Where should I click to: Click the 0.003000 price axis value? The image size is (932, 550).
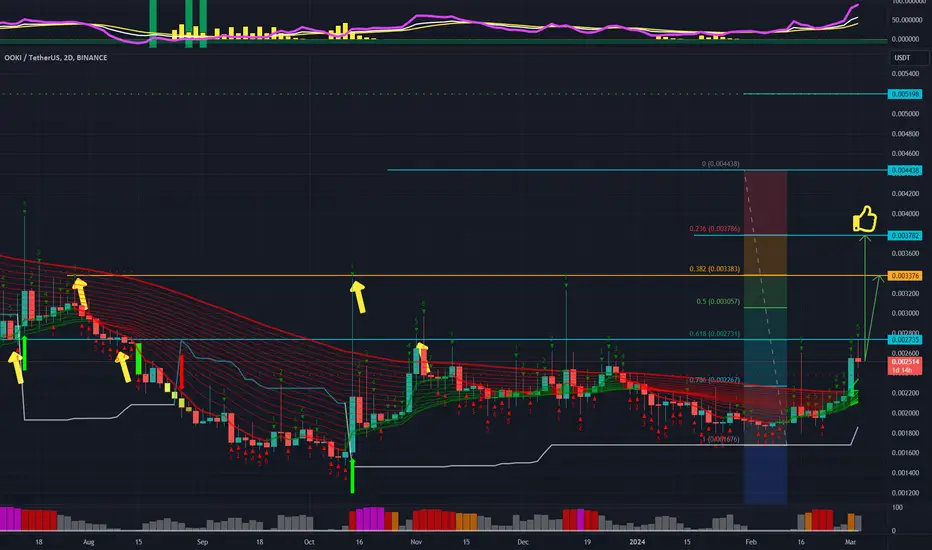[905, 313]
